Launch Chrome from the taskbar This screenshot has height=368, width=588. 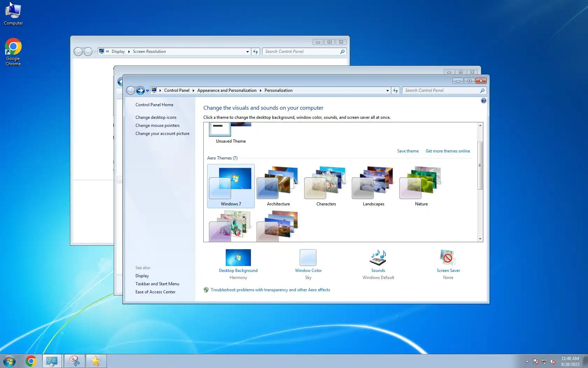pyautogui.click(x=31, y=361)
